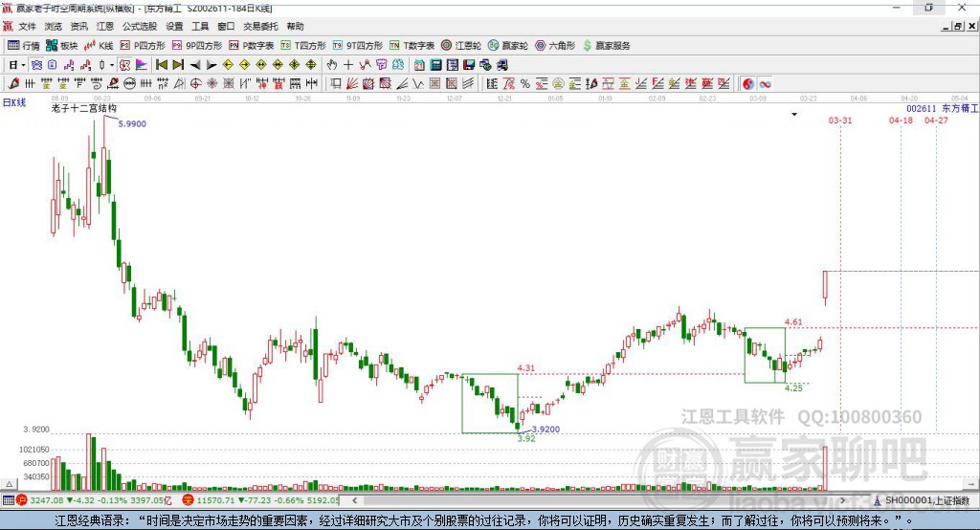
Task: Click the 04-27 date marker
Action: click(936, 120)
